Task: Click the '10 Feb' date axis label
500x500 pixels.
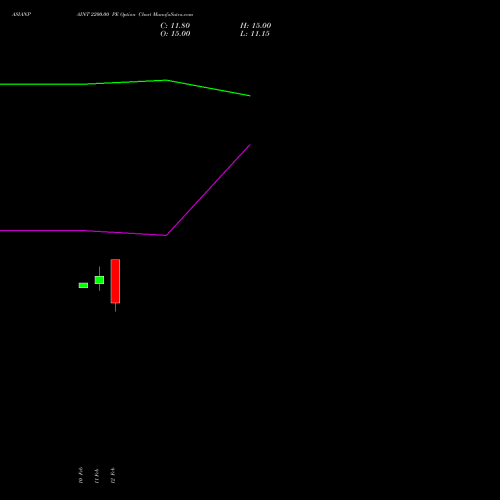Action: point(81,475)
